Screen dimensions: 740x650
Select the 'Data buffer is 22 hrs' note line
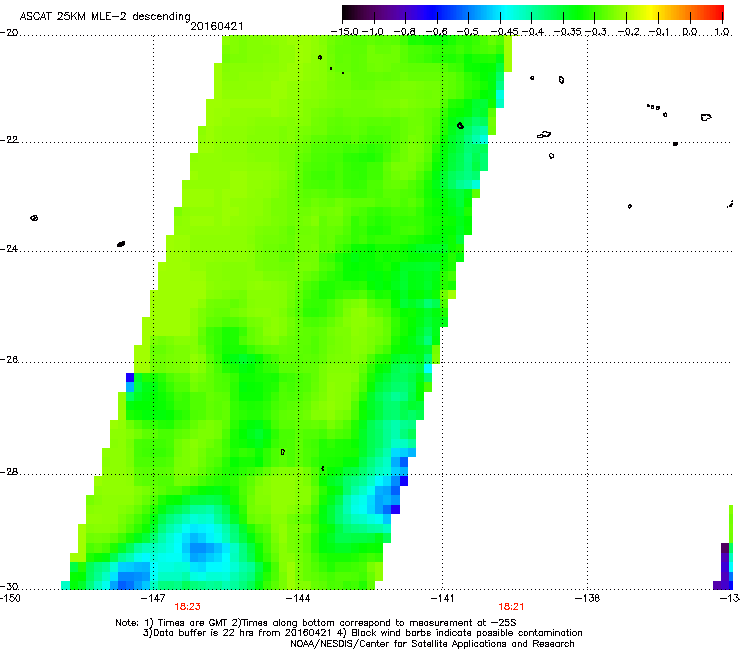click(x=362, y=633)
